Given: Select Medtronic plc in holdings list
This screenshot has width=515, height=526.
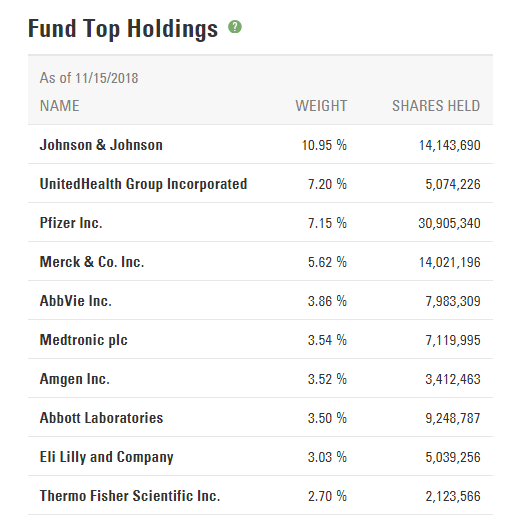Looking at the screenshot, I should 84,340.
